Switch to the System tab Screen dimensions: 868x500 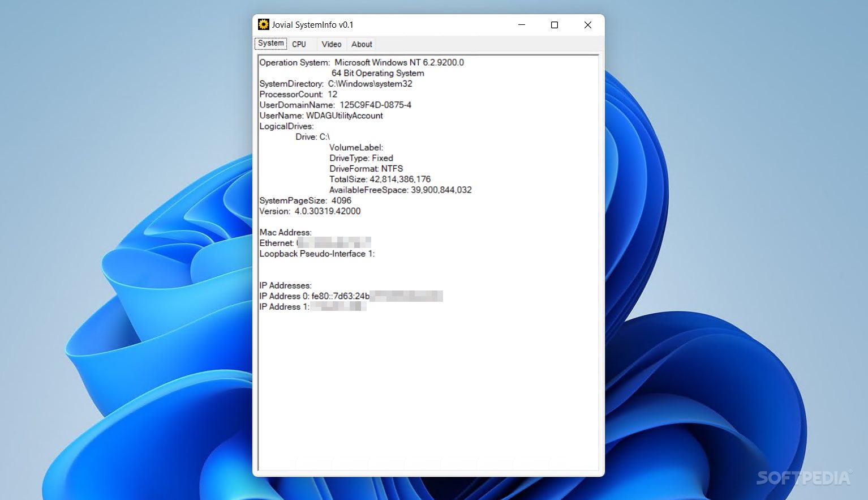tap(270, 44)
